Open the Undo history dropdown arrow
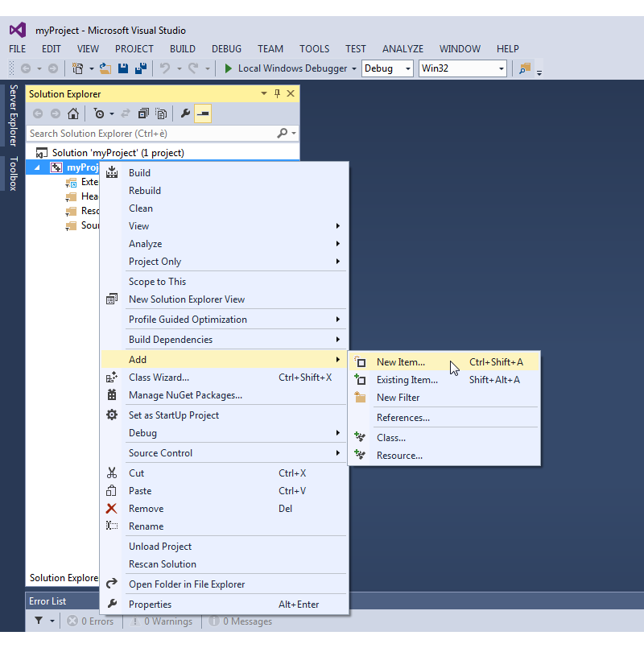Image resolution: width=644 pixels, height=648 pixels. (179, 68)
